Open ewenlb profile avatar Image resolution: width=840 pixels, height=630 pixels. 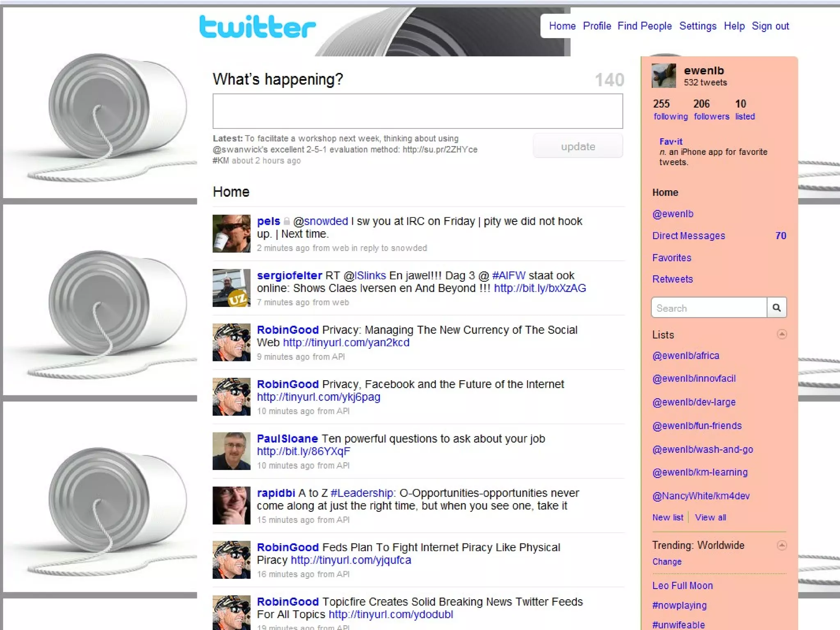(663, 76)
